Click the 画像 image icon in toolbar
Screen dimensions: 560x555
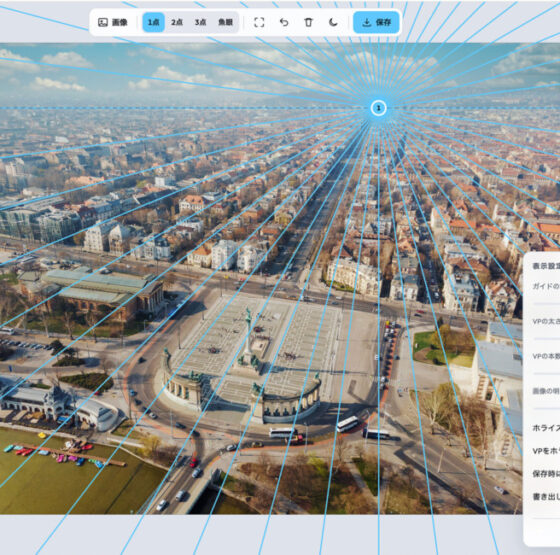103,22
